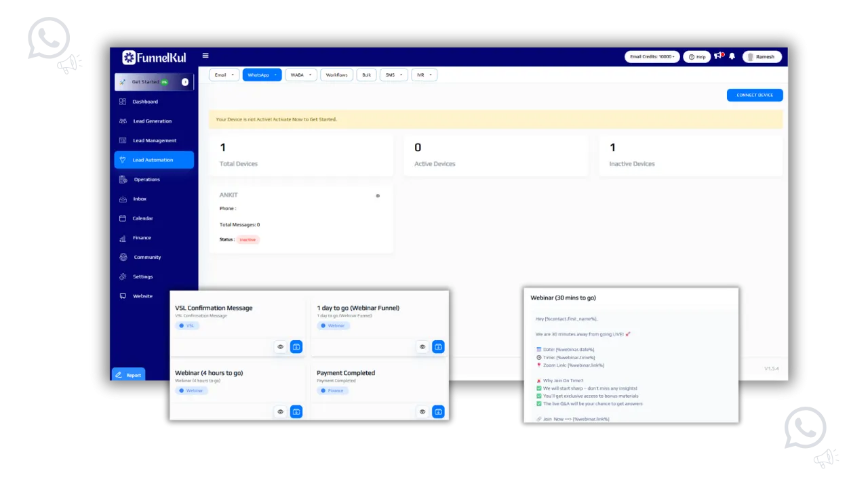Click the hamburger menu icon
The height and width of the screenshot is (488, 868).
click(205, 56)
